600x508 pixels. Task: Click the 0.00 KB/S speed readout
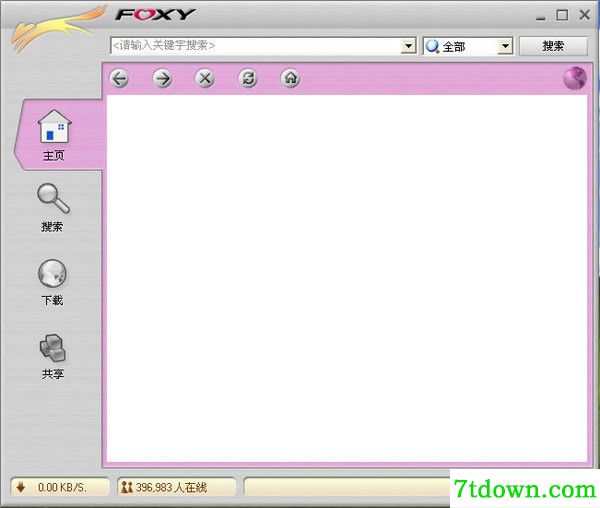(x=62, y=487)
